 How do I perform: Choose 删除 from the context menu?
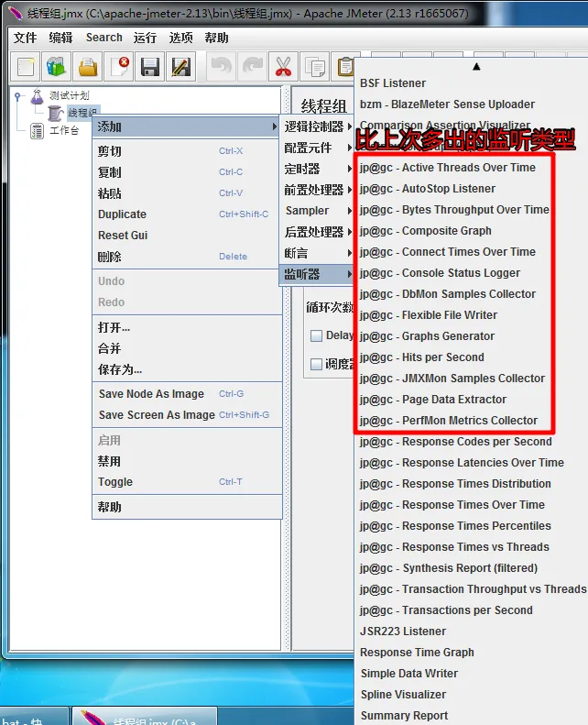coord(187,257)
